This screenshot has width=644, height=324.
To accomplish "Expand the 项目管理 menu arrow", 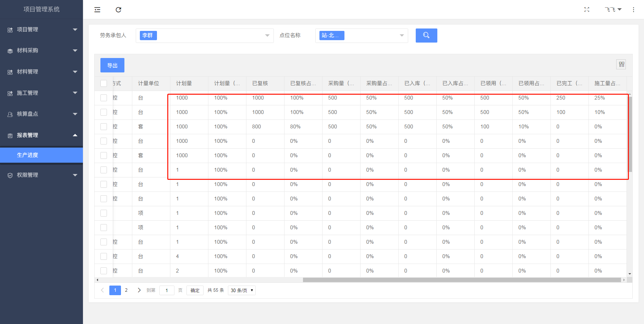I will [75, 30].
